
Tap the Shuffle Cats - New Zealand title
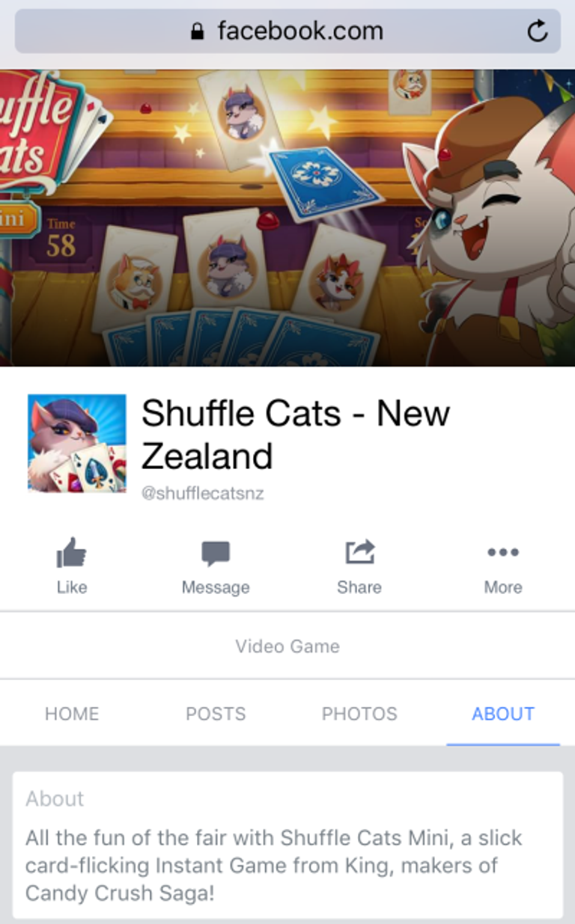pyautogui.click(x=296, y=434)
